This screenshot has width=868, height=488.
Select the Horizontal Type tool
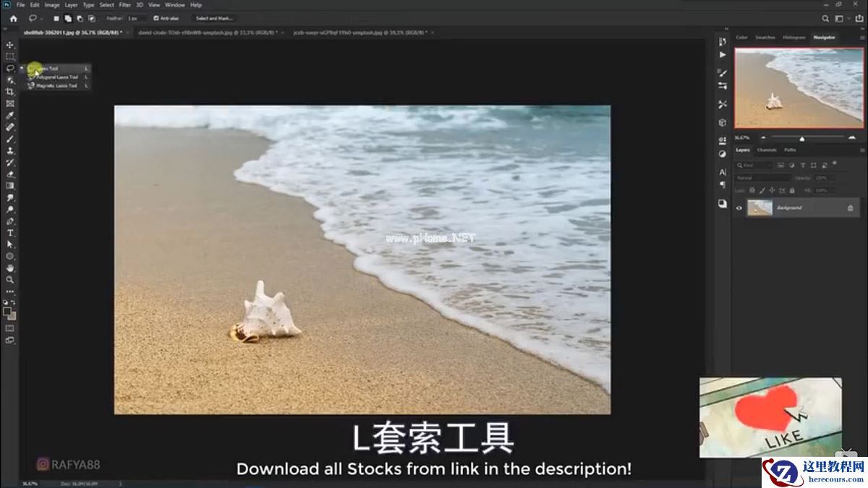point(10,233)
